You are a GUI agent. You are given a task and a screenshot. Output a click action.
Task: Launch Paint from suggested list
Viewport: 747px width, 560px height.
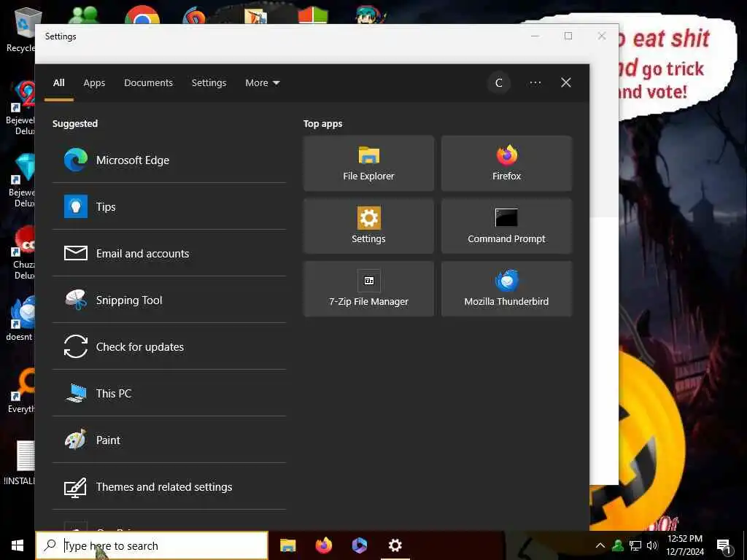169,440
